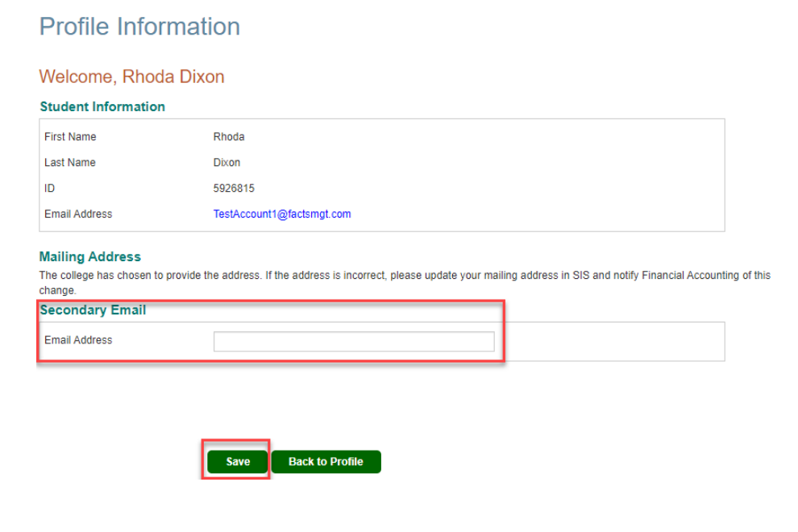Image resolution: width=798 pixels, height=532 pixels.
Task: Click the Profile Information page title
Action: pyautogui.click(x=139, y=27)
